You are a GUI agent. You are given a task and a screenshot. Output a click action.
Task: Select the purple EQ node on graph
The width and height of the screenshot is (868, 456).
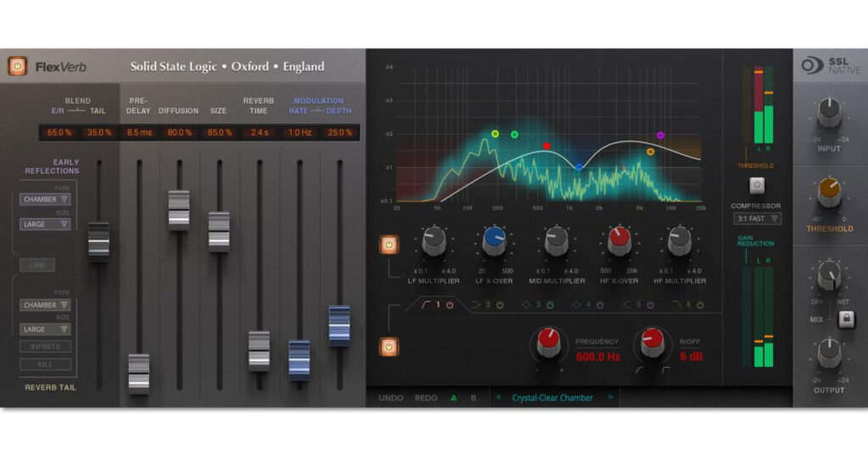click(660, 135)
